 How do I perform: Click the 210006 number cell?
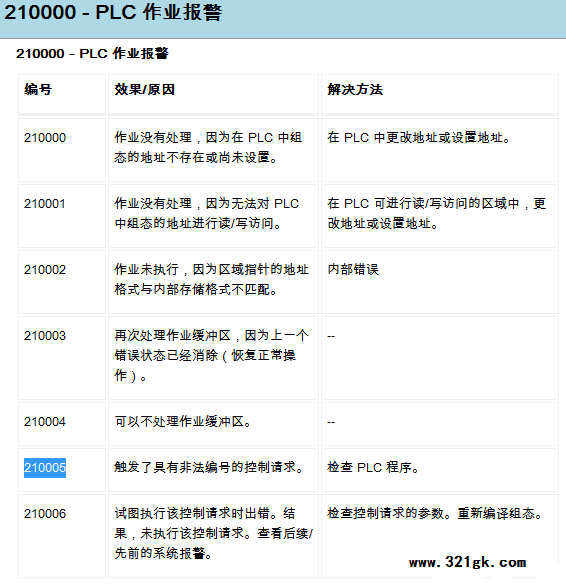click(x=62, y=536)
